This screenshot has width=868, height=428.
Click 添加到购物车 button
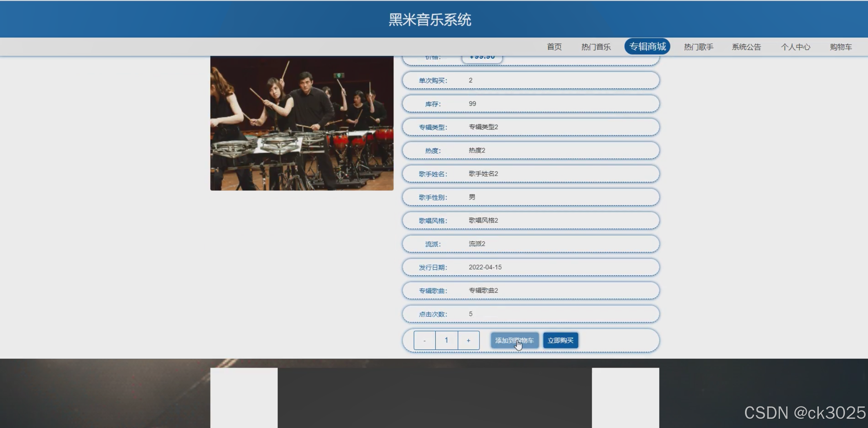[514, 340]
